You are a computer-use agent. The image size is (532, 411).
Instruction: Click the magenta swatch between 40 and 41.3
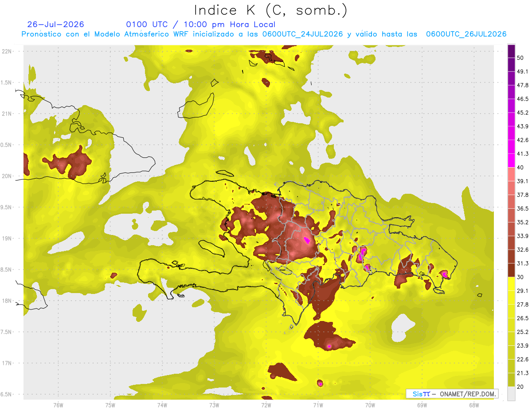click(x=511, y=160)
